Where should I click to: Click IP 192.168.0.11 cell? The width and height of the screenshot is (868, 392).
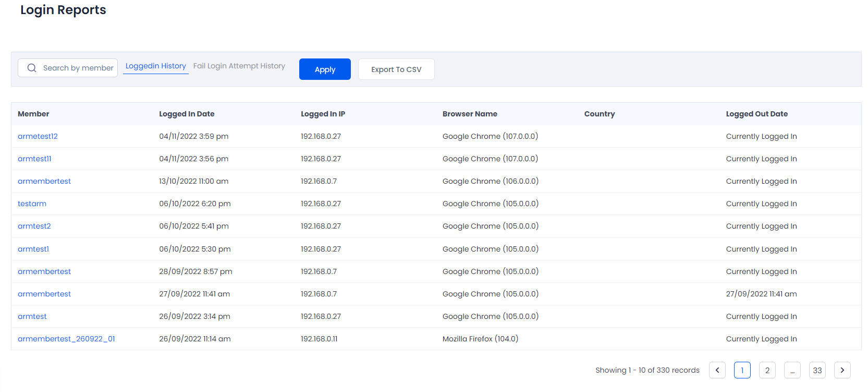coord(319,339)
